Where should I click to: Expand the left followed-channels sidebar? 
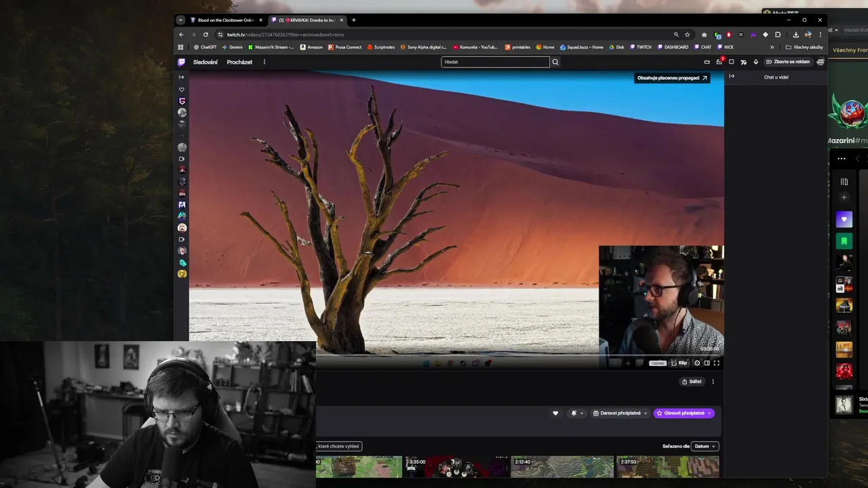click(x=181, y=77)
